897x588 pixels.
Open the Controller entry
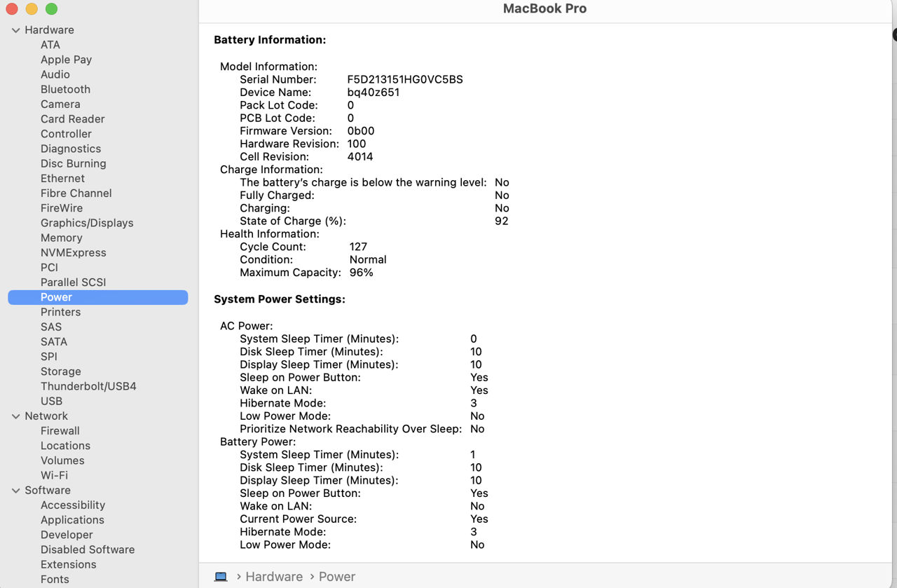click(66, 134)
